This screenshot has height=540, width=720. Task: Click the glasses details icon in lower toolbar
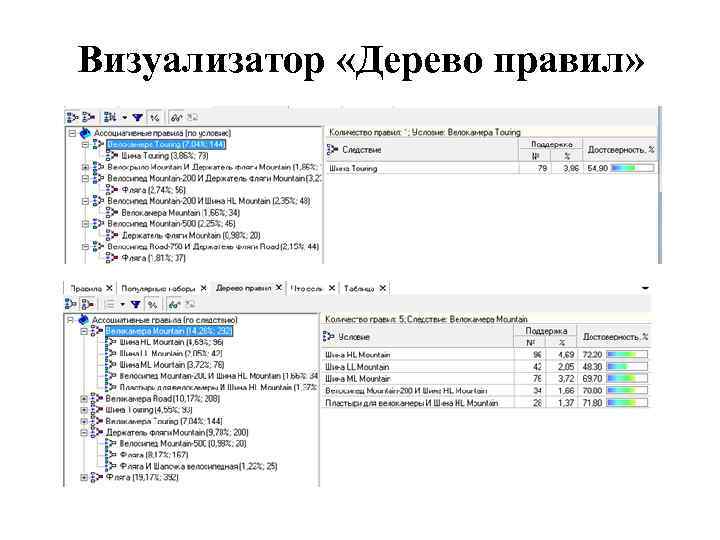[x=174, y=304]
